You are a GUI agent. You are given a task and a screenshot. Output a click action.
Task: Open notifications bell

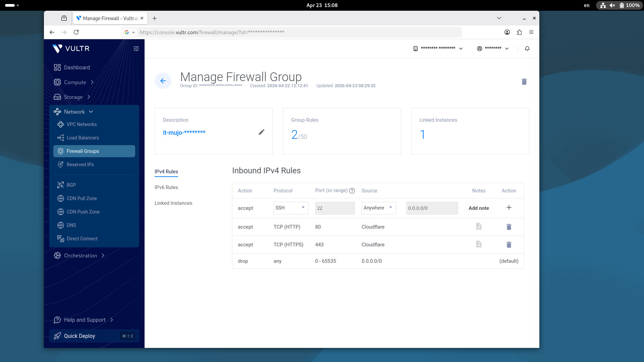pos(527,49)
